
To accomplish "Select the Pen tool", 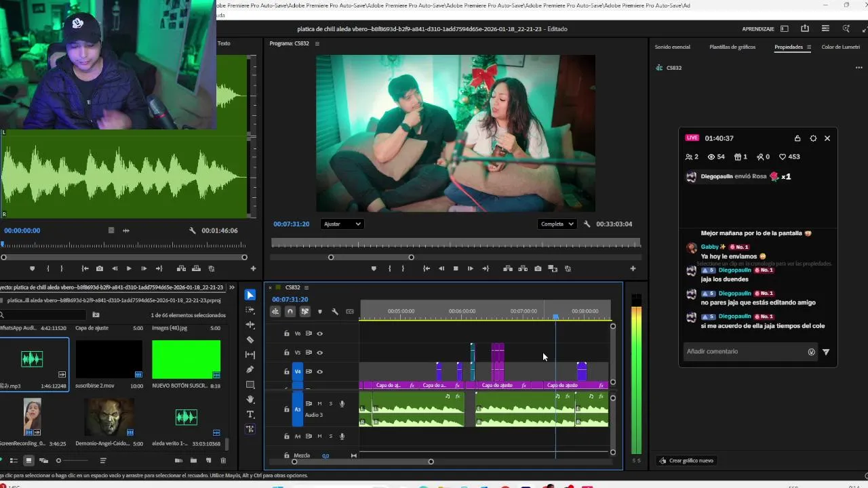I will [x=250, y=369].
